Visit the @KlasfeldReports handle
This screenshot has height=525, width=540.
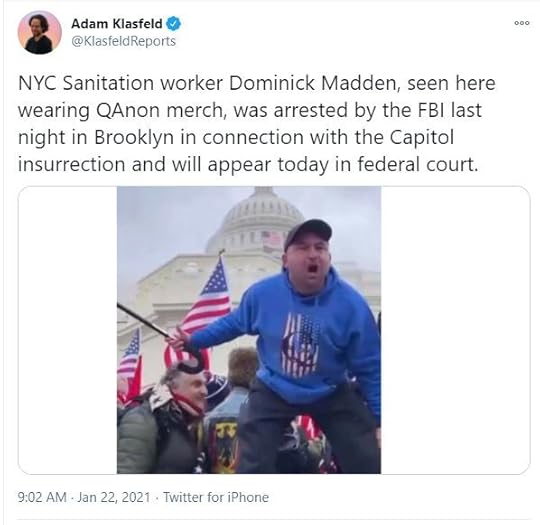123,41
